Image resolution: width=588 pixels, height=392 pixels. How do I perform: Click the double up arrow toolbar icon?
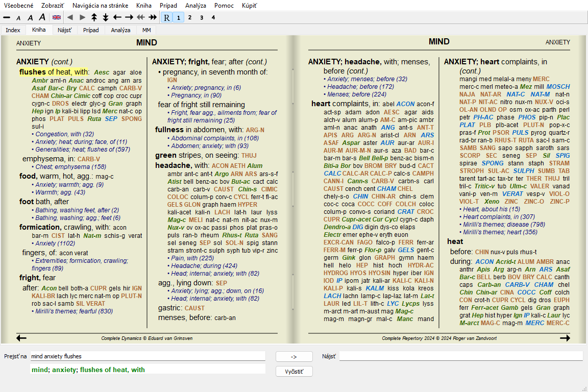(94, 17)
